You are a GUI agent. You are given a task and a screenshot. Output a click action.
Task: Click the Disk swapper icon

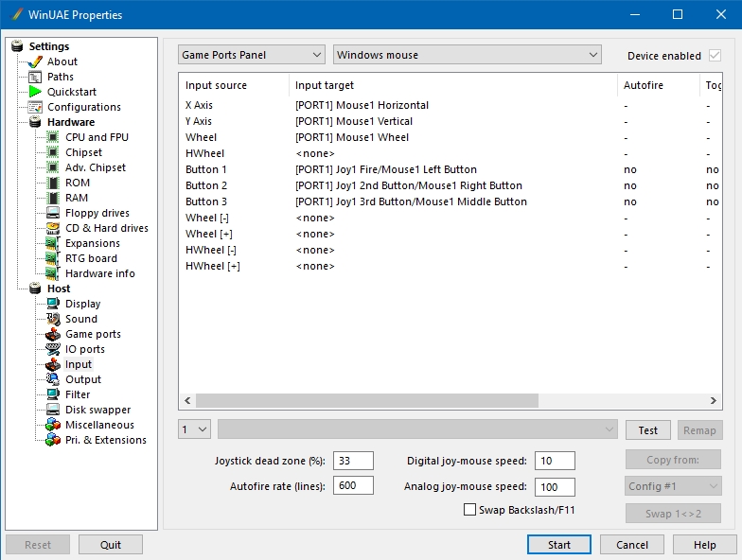pyautogui.click(x=53, y=411)
